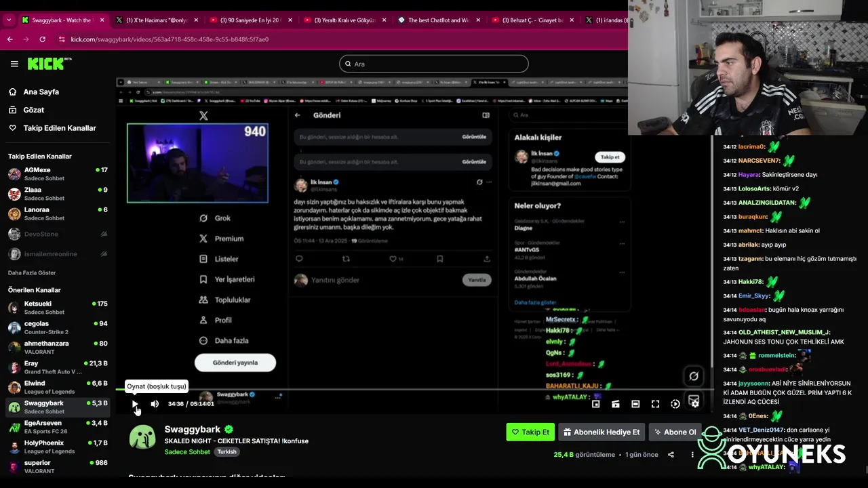868x488 pixels.
Task: Click the Ara search field
Action: click(x=434, y=64)
